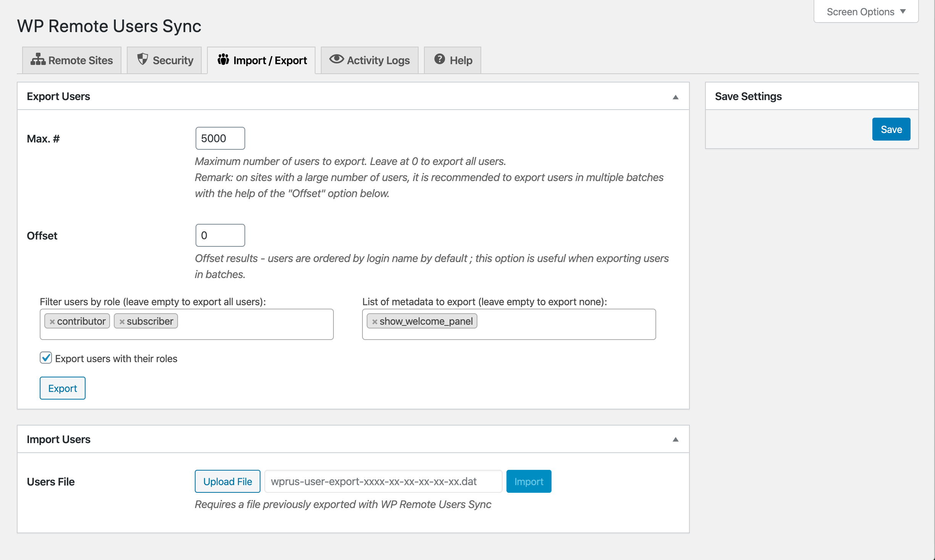Open the Remote Sites tab
Viewport: 935px width, 560px height.
pos(72,60)
